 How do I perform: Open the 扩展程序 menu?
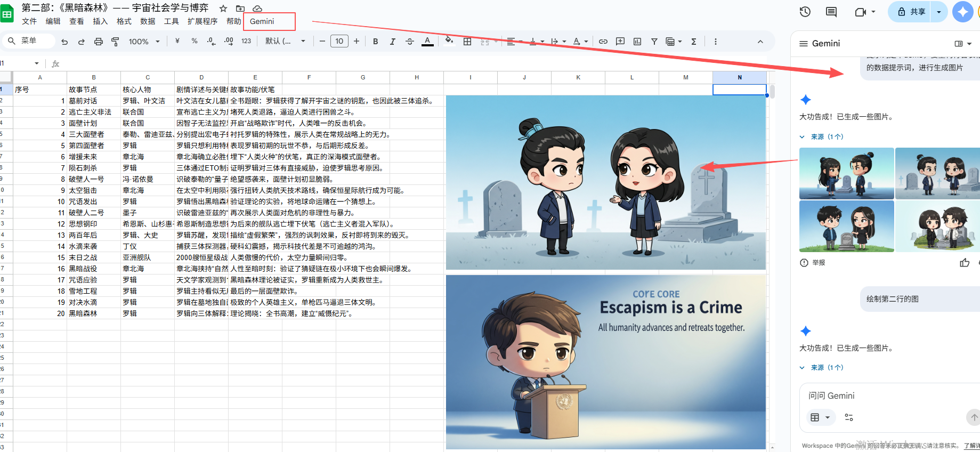pos(203,21)
